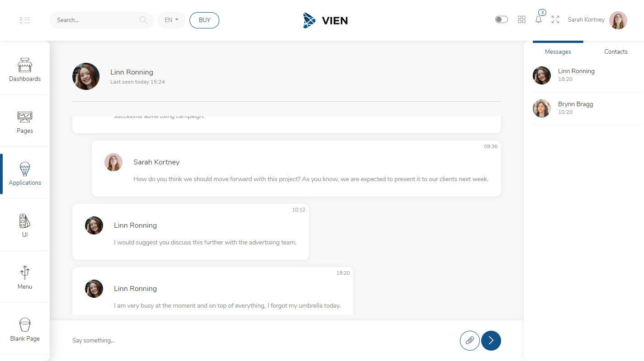This screenshot has width=644, height=361.
Task: Expand the UI sidebar section
Action: click(x=25, y=225)
